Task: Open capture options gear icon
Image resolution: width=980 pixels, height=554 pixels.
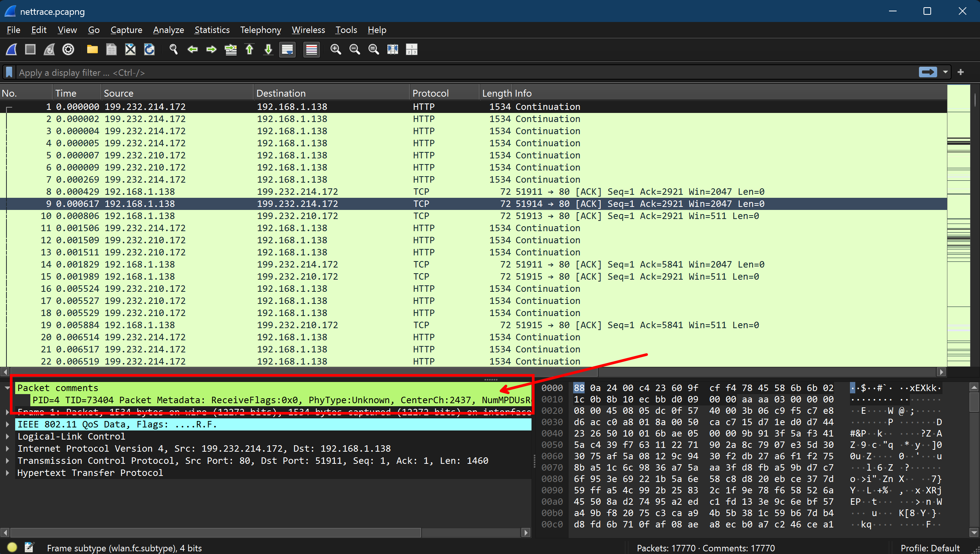Action: [68, 50]
